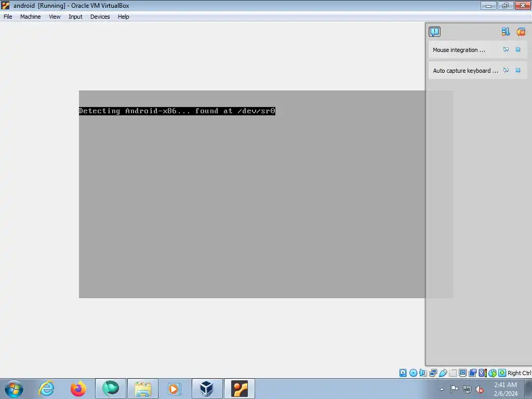Expand the Mouse integration notification text
This screenshot has width=532, height=399.
[459, 50]
